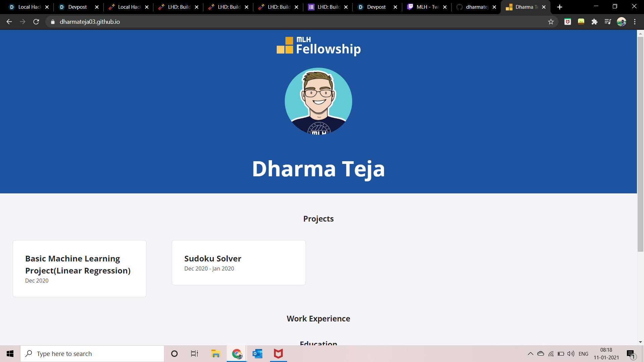Open a new browser tab
The width and height of the screenshot is (644, 362).
coord(559,7)
